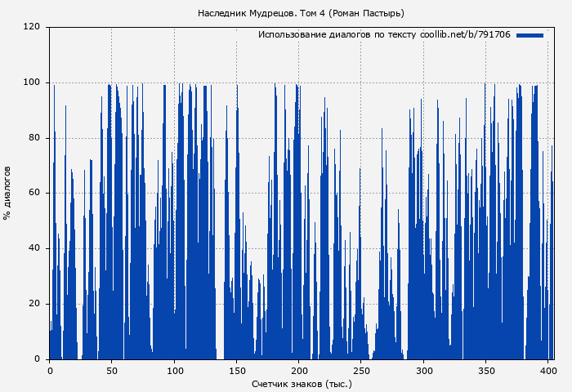Click the 350 label on the x-axis
The image size is (572, 392).
[x=486, y=371]
